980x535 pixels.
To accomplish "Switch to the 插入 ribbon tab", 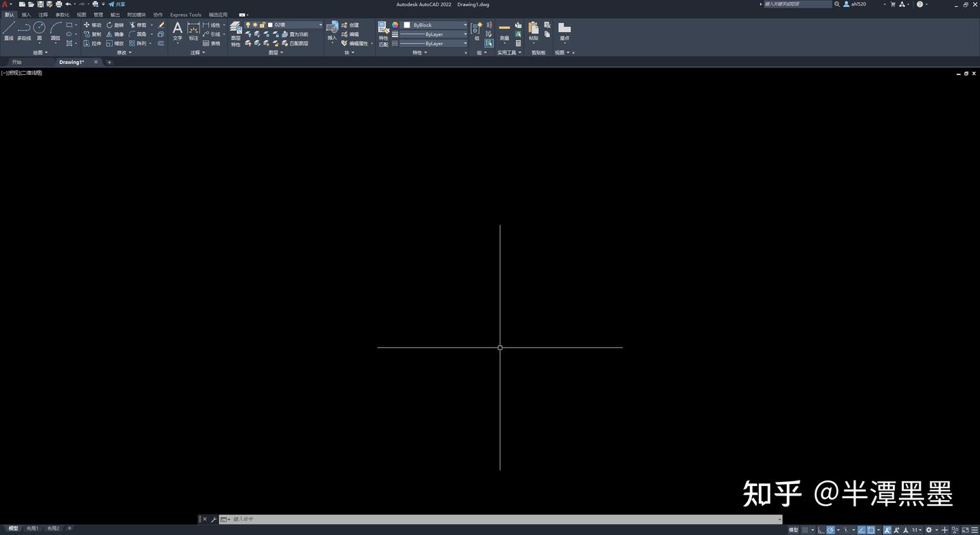I will point(25,14).
